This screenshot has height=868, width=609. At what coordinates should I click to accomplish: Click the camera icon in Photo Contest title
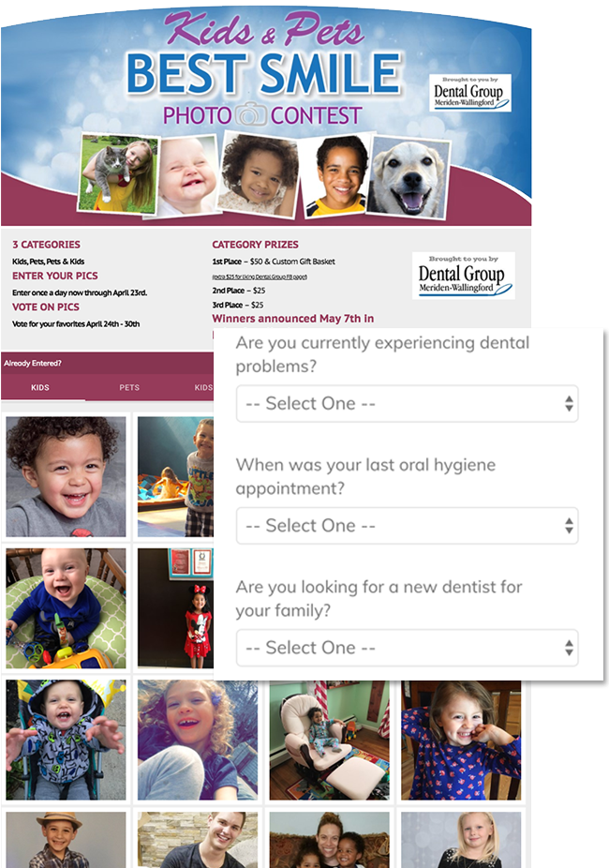tap(251, 114)
